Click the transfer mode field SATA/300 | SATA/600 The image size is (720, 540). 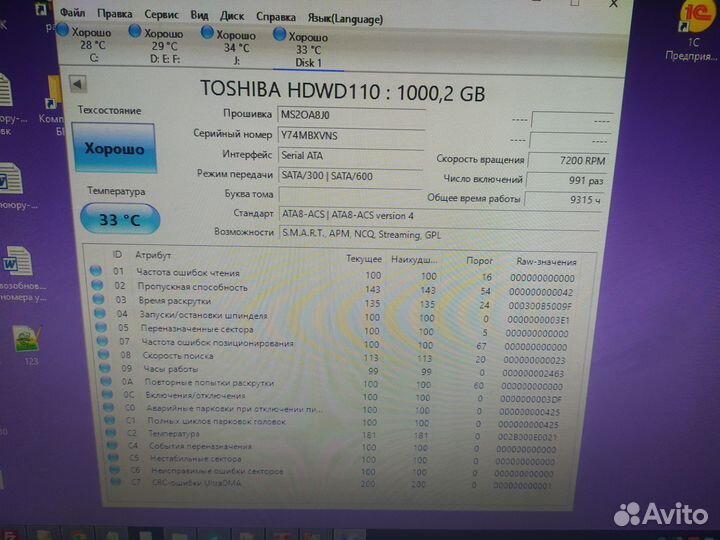[x=350, y=176]
